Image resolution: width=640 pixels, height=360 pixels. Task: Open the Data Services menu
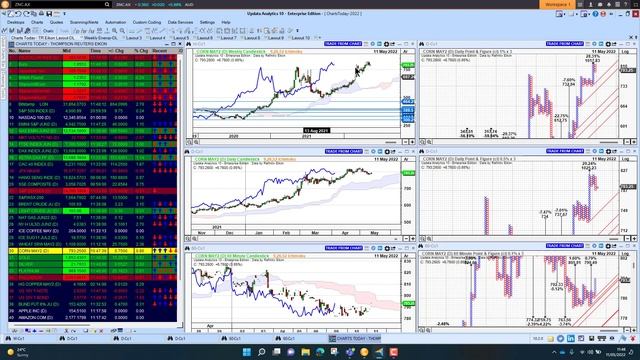(x=180, y=22)
